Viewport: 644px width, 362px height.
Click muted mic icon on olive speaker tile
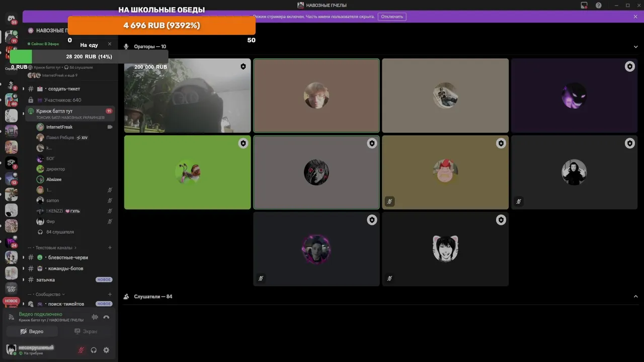click(x=389, y=202)
